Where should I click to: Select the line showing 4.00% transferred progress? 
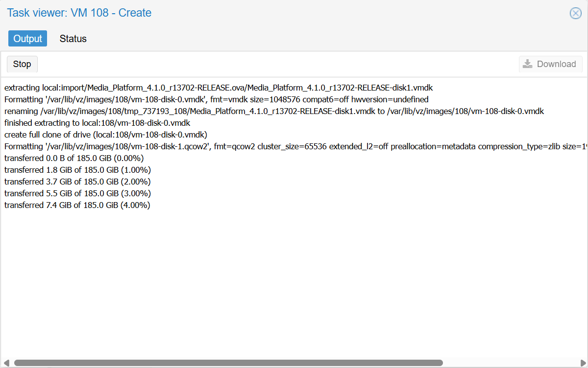(x=77, y=205)
